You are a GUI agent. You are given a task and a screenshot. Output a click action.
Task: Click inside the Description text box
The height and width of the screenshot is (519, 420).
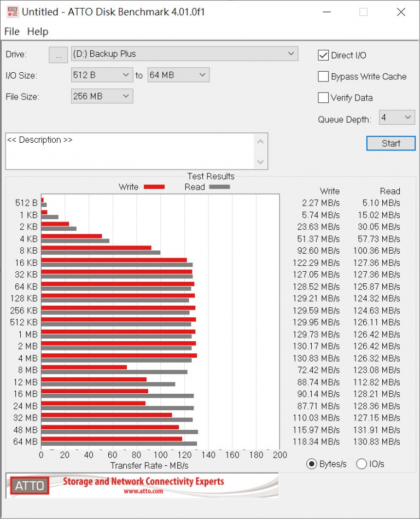tap(130, 151)
